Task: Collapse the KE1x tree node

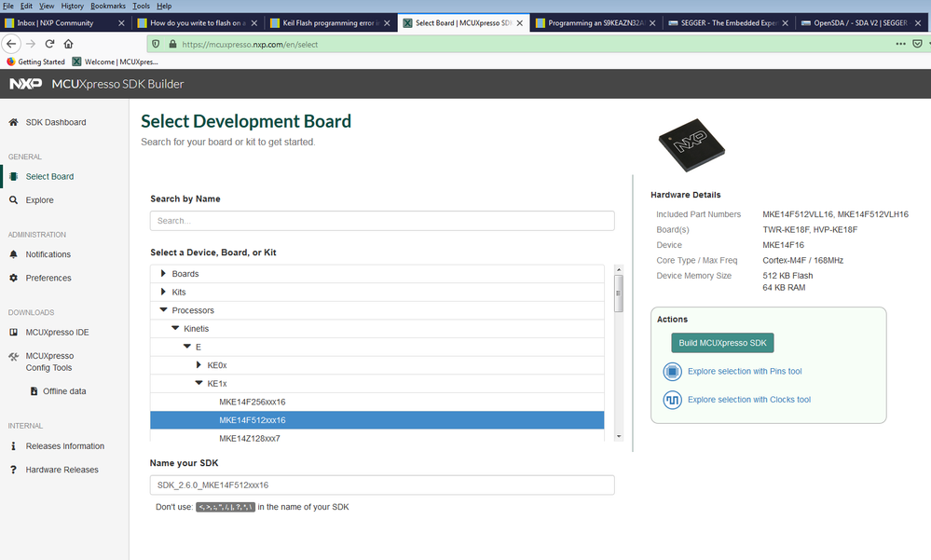Action: click(199, 383)
